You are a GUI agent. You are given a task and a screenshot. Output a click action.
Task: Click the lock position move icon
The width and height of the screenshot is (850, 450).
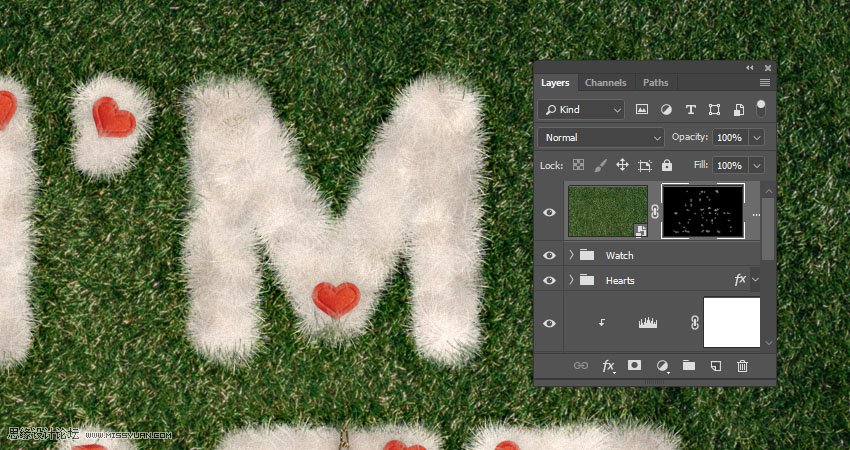click(622, 165)
